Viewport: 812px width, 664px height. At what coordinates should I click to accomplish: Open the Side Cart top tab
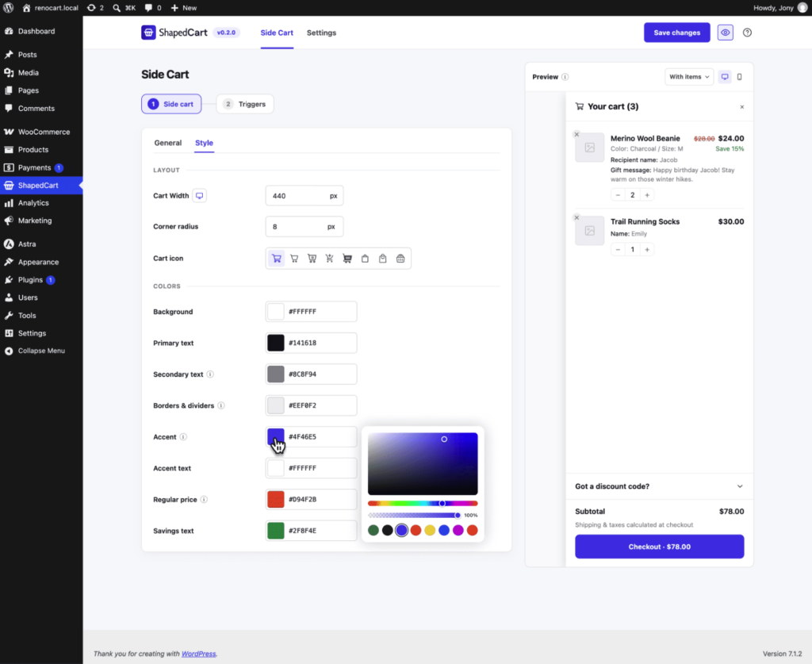(x=277, y=33)
